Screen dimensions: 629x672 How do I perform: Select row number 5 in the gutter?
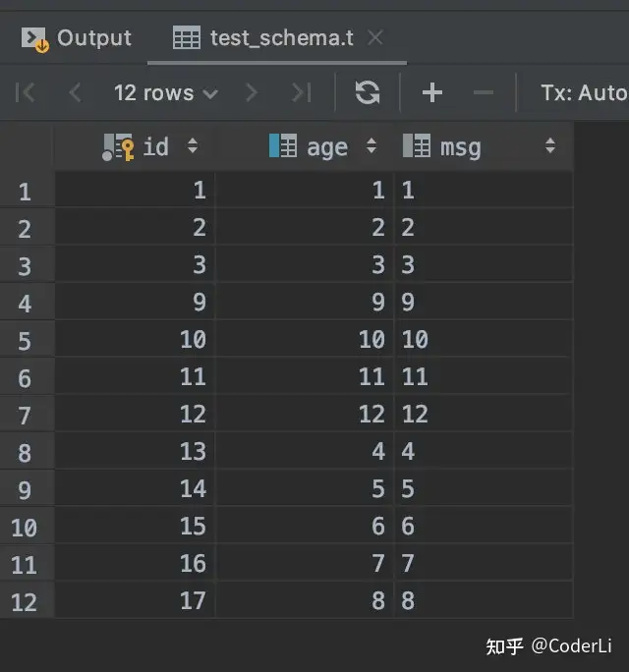click(x=25, y=341)
